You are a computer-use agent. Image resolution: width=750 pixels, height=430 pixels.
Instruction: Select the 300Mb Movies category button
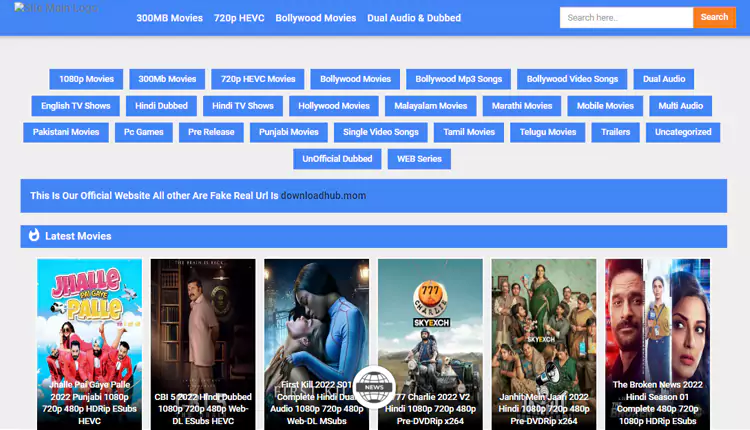point(167,79)
